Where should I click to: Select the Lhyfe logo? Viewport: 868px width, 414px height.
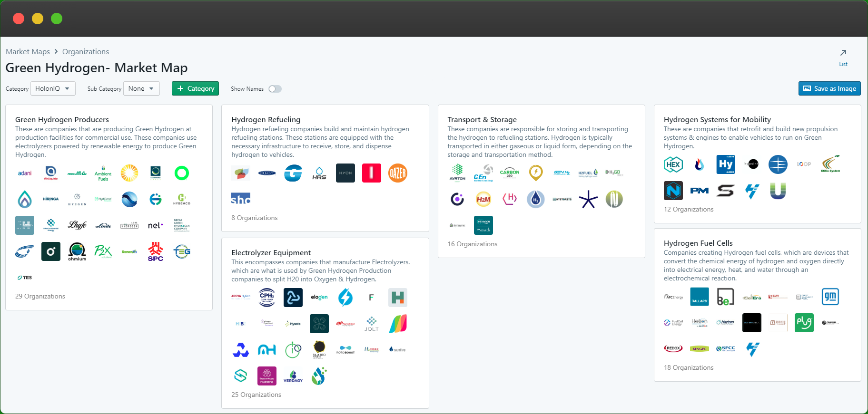click(77, 225)
